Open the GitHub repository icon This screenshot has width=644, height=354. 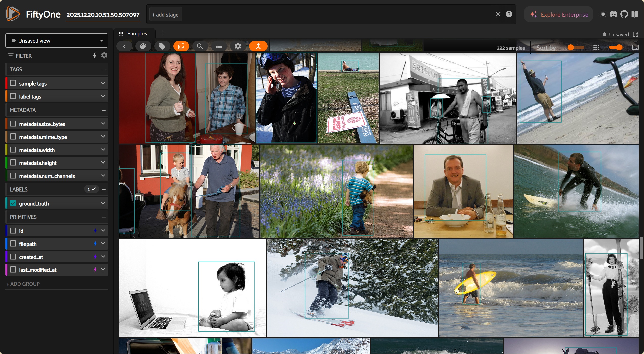click(624, 14)
